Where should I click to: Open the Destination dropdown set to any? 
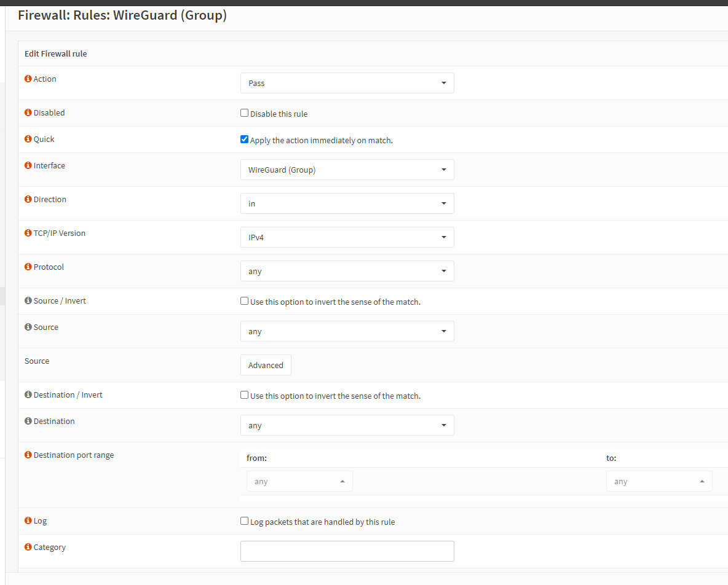tap(347, 425)
